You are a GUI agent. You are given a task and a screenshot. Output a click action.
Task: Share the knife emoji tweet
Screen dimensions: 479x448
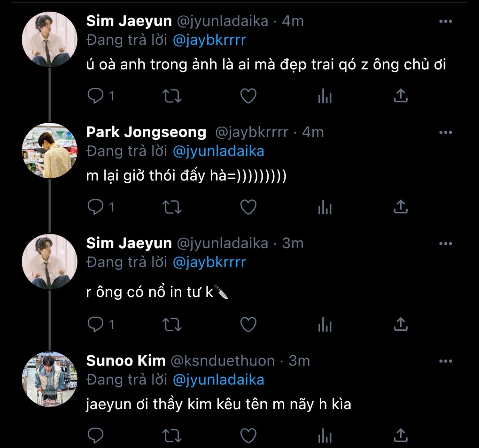pos(401,325)
